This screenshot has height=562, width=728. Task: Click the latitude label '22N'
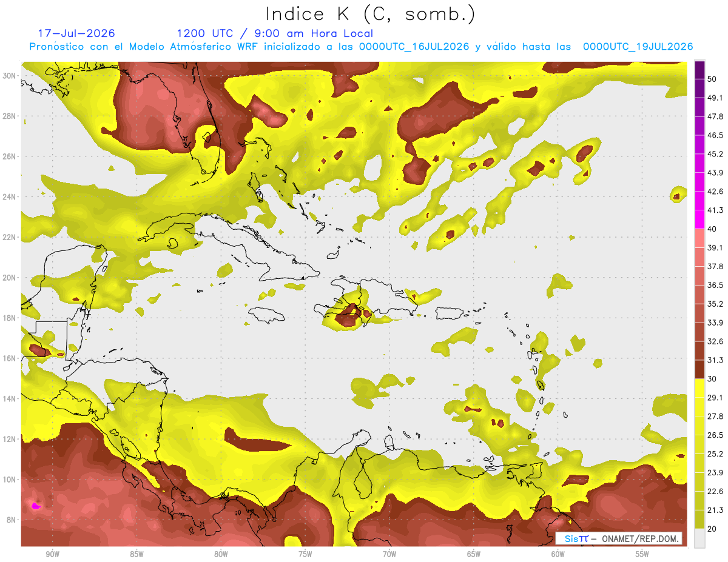[x=10, y=237]
